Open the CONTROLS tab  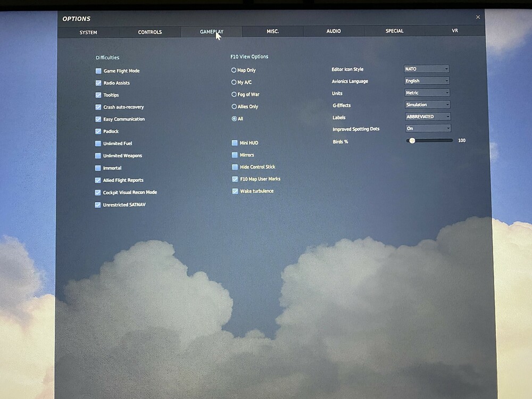coord(150,32)
